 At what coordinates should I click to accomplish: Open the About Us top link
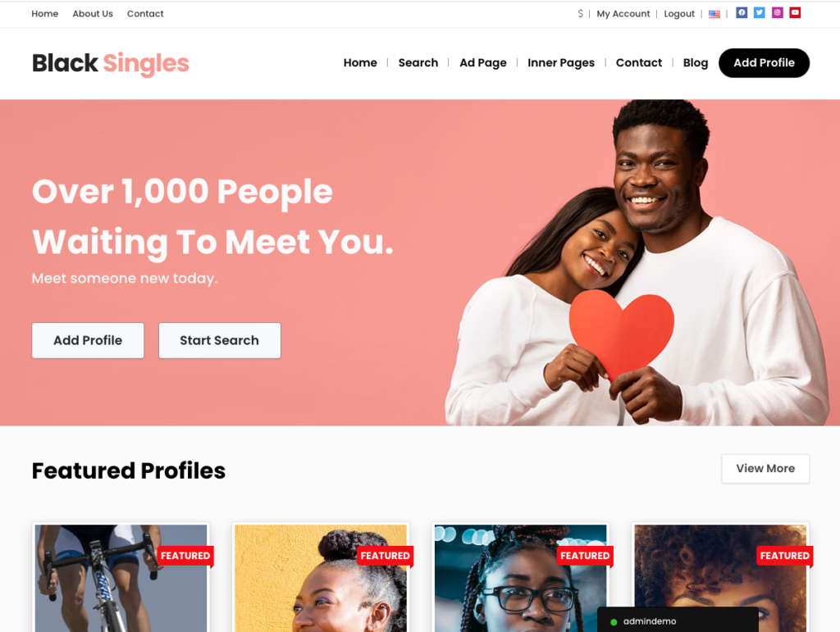click(x=93, y=14)
